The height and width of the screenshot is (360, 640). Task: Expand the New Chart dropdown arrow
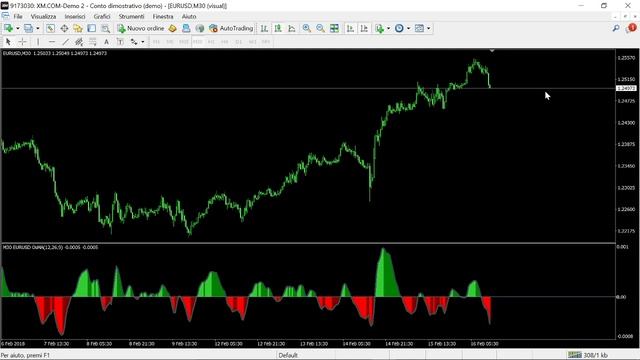coord(18,29)
